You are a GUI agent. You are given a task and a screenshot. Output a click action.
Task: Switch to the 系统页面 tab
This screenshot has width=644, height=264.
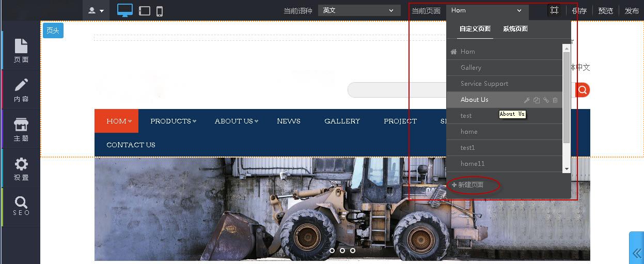point(515,29)
